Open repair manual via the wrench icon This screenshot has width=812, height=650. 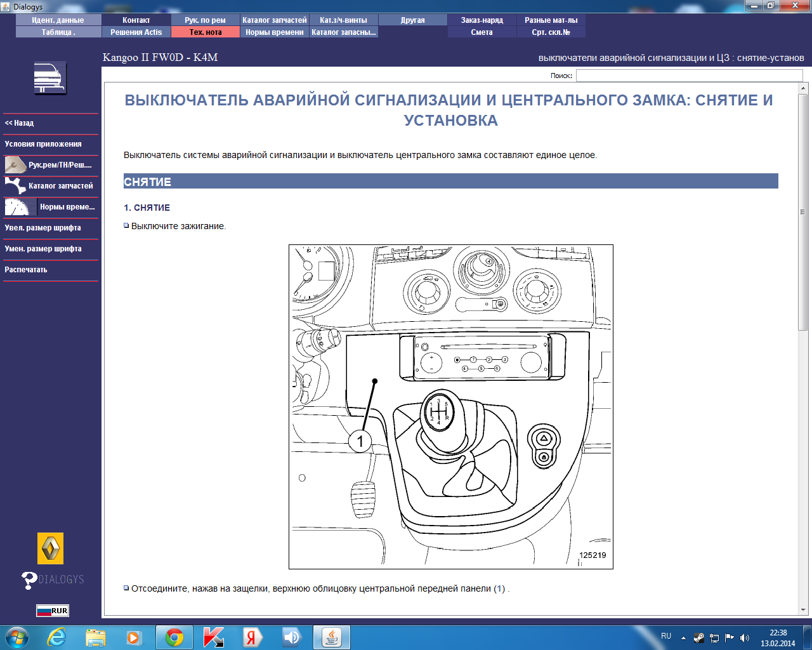coord(15,165)
